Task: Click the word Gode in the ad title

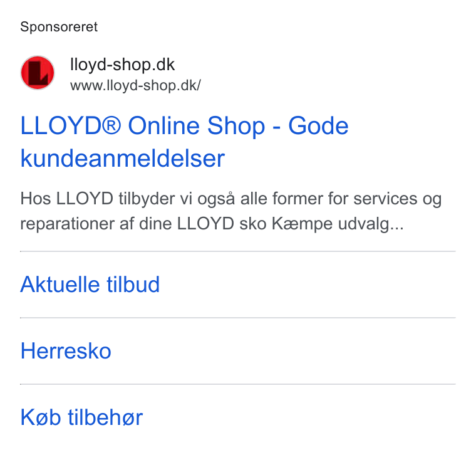Action: click(x=318, y=126)
